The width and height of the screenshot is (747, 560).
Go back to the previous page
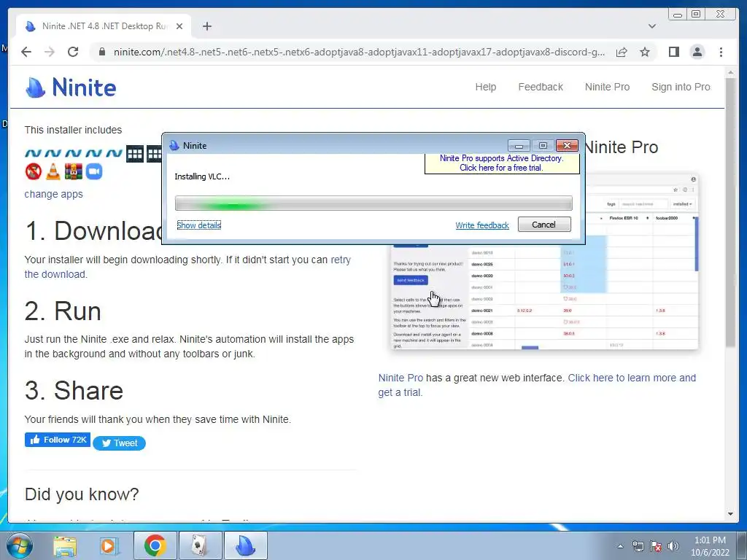[26, 52]
